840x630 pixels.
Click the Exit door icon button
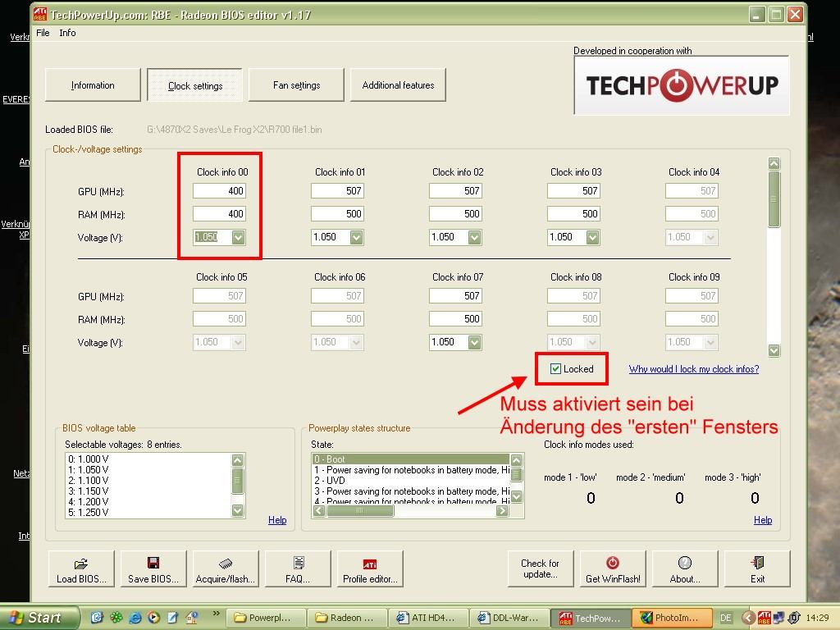757,569
